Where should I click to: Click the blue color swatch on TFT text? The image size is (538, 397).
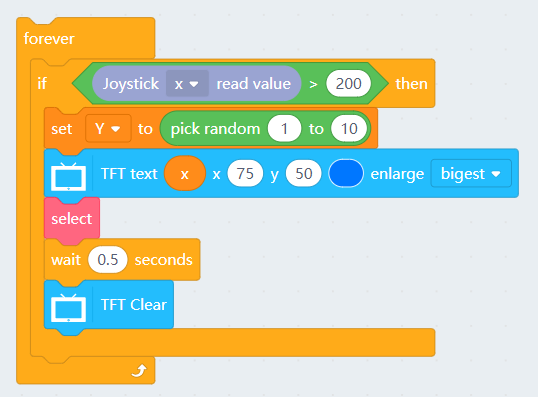346,174
